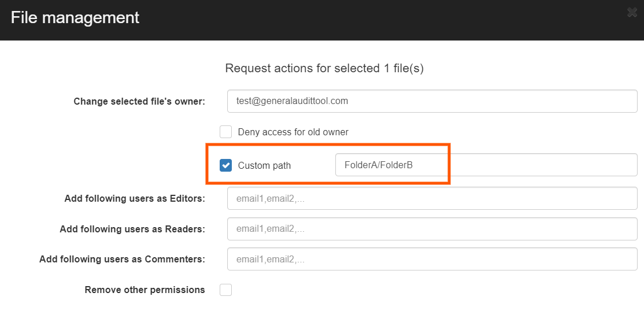Image resolution: width=644 pixels, height=315 pixels.
Task: Click the empty dark header bar area
Action: [376, 20]
